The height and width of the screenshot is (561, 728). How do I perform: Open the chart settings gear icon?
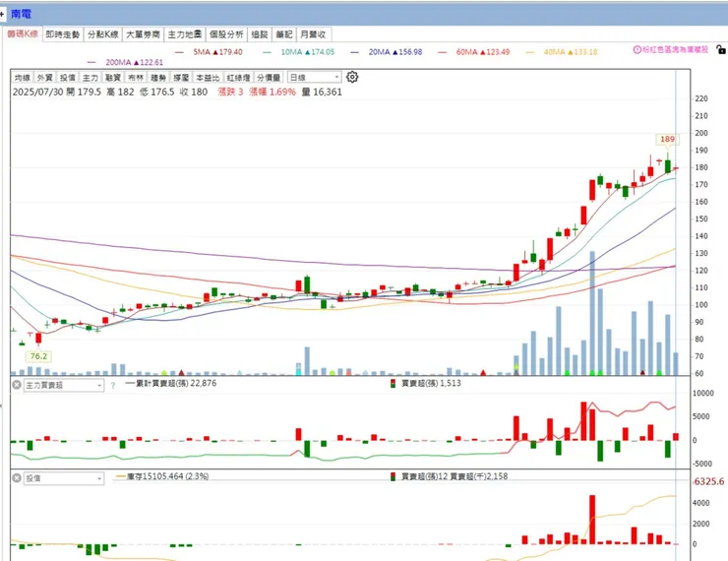(x=352, y=77)
